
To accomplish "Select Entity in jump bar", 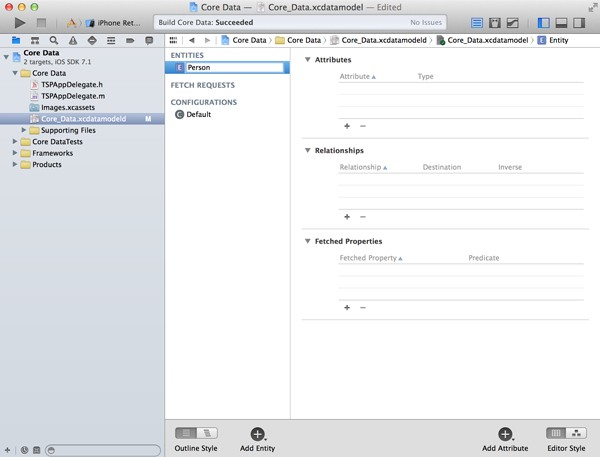I will point(553,40).
